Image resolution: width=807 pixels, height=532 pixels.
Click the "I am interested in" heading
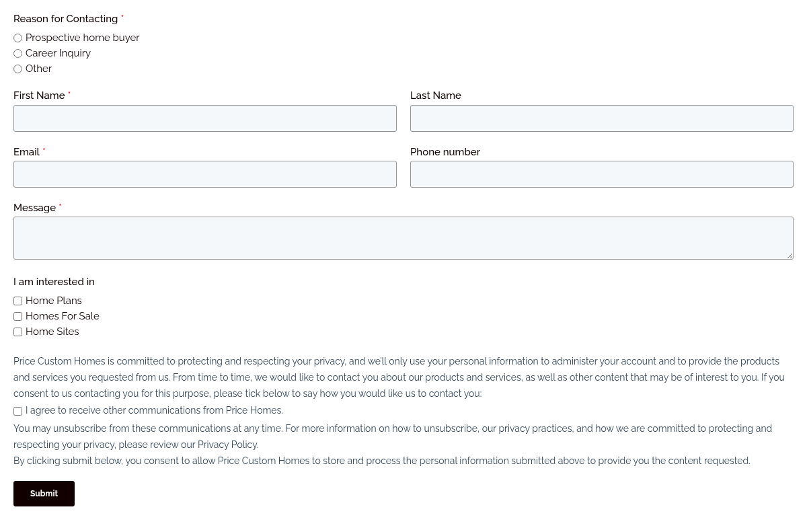click(x=54, y=282)
